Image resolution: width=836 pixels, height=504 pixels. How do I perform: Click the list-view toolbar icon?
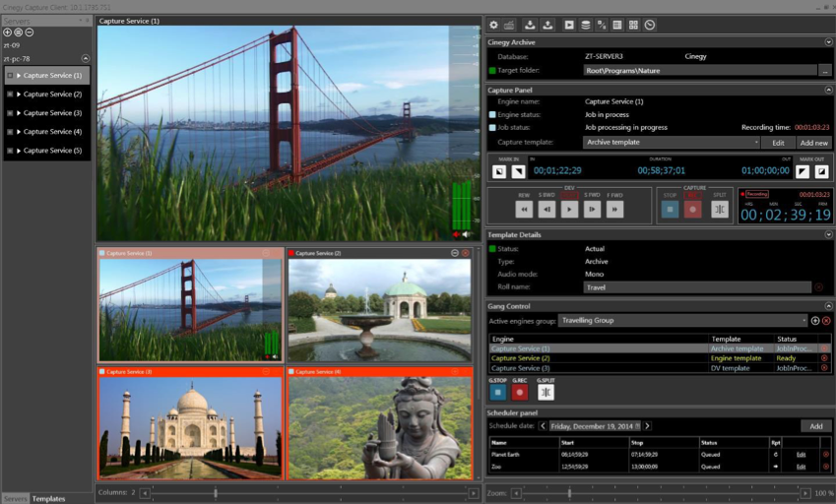(617, 25)
